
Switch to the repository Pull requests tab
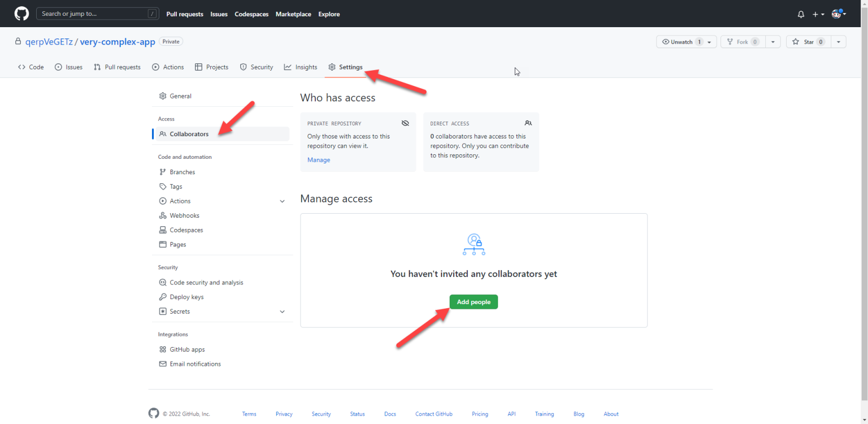click(x=117, y=67)
